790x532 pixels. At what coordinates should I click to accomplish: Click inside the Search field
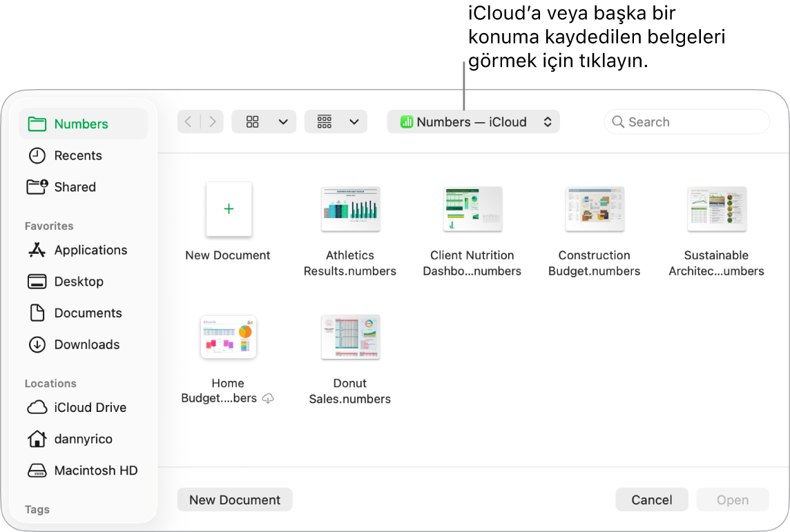686,121
